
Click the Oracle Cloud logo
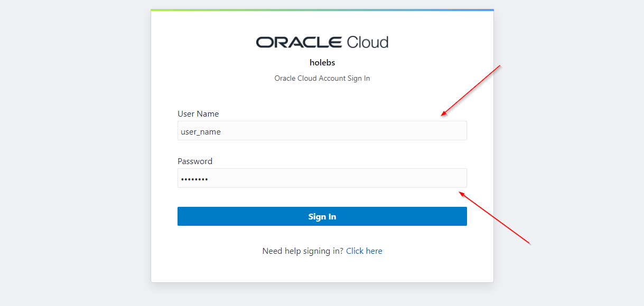[x=322, y=42]
